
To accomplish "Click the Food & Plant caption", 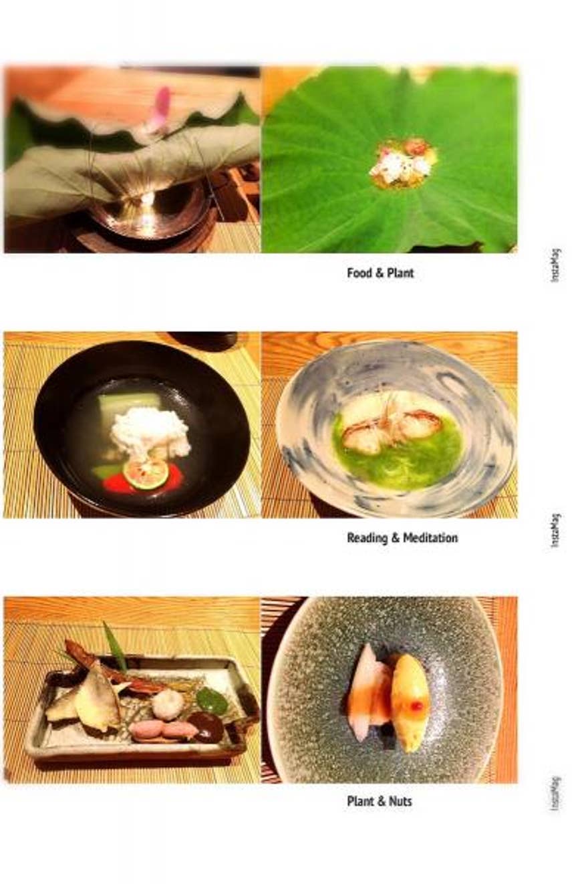I will (380, 273).
